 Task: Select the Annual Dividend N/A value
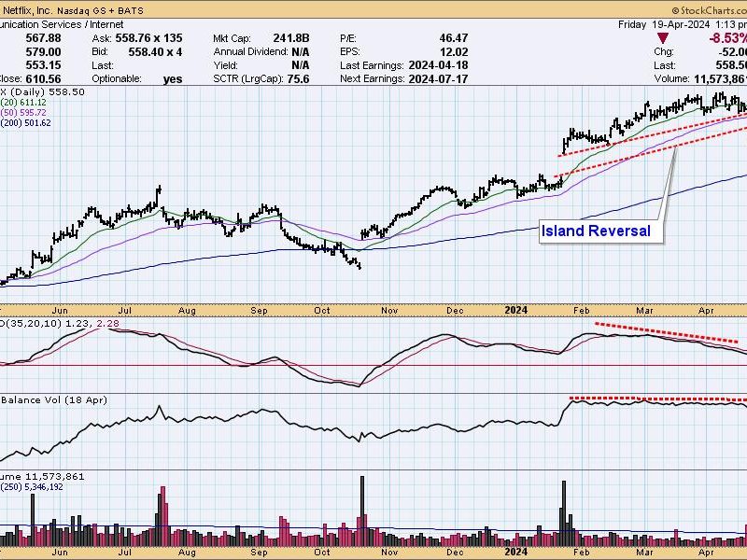(300, 51)
